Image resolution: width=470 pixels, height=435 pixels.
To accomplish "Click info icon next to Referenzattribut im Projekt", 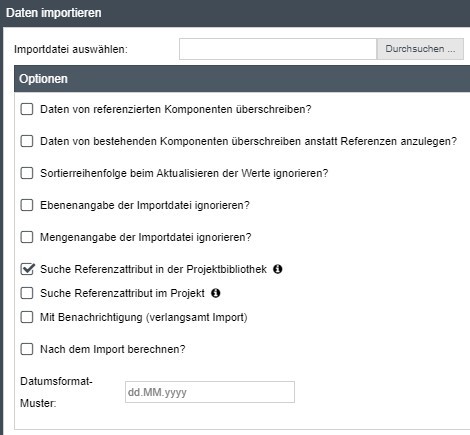I will [216, 293].
